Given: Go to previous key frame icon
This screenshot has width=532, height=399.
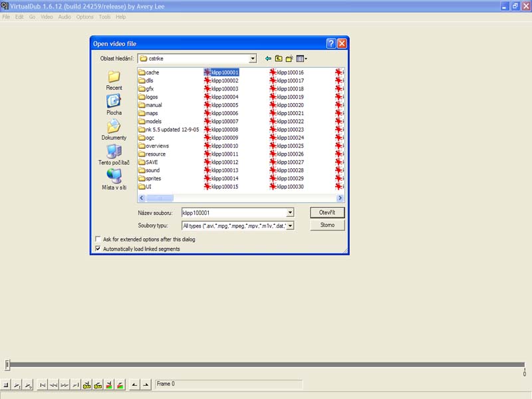Looking at the screenshot, I should pos(87,385).
